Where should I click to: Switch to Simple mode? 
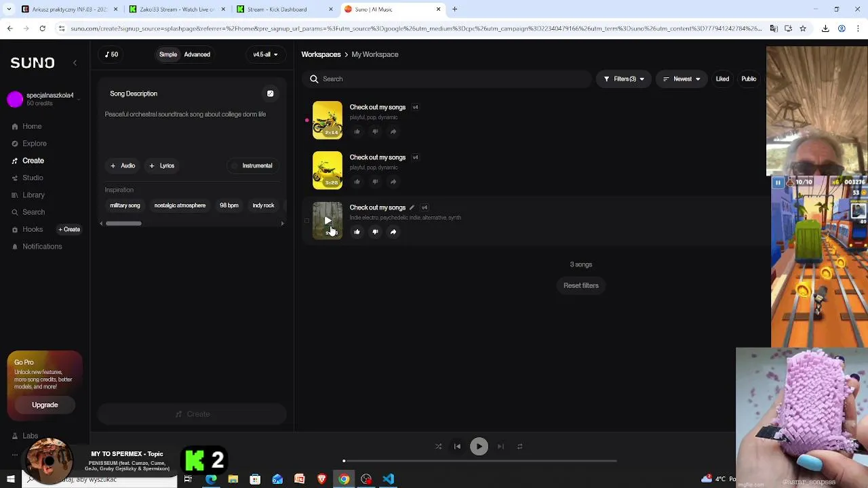(x=168, y=54)
